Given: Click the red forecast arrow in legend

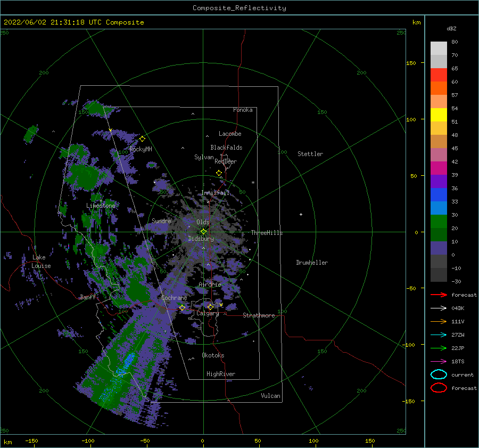Looking at the screenshot, I should [439, 295].
